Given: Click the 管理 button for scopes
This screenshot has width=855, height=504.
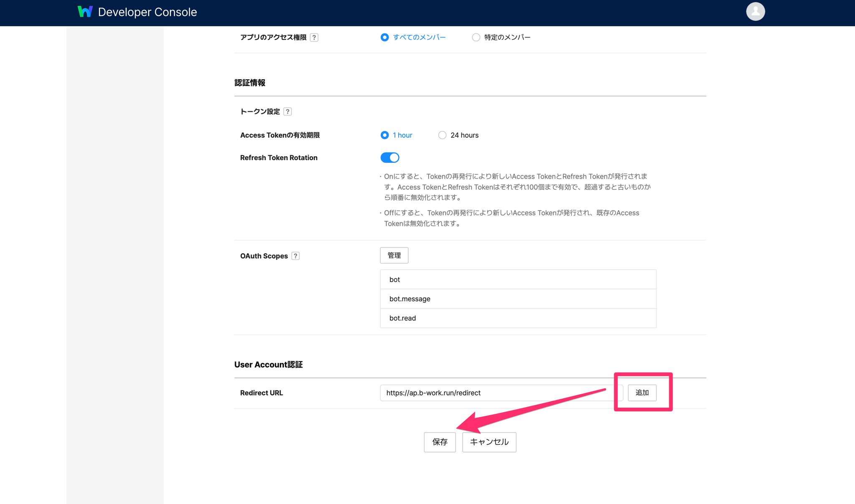Looking at the screenshot, I should click(394, 255).
